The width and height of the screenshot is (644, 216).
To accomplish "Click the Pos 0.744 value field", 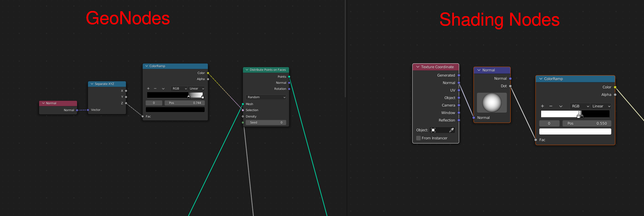I will (x=185, y=103).
